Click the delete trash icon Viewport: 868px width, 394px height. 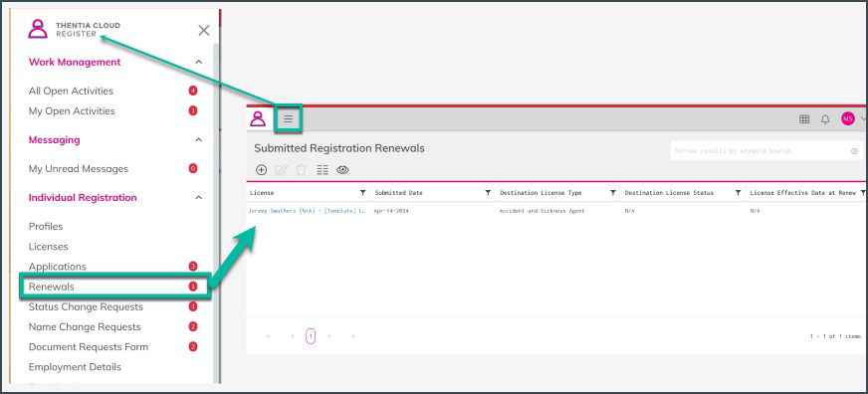point(302,170)
